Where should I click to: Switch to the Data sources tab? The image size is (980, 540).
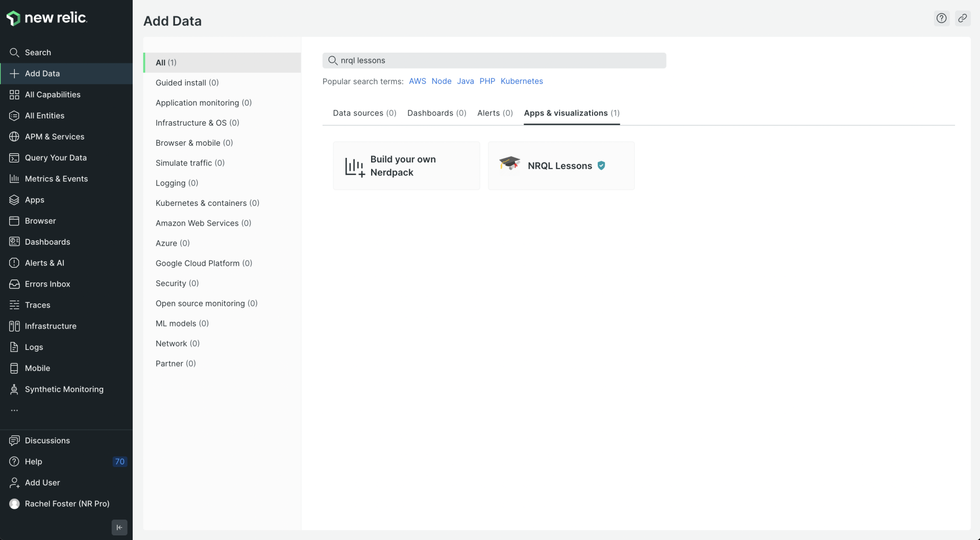(x=364, y=113)
